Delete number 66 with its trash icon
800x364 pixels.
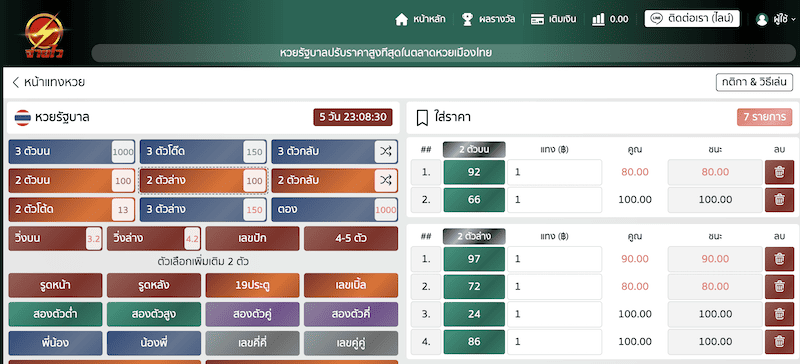[x=779, y=200]
